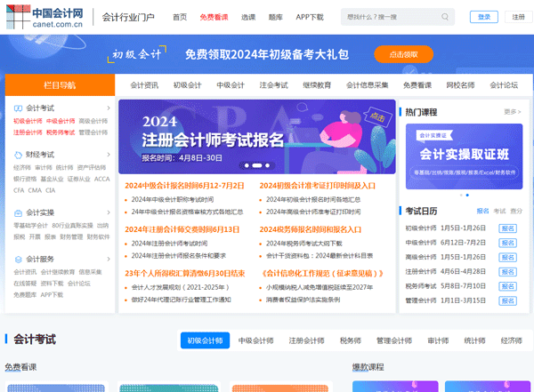Image resolution: width=534 pixels, height=392 pixels.
Task: Select active middle carousel indicator on banner
Action: click(257, 165)
